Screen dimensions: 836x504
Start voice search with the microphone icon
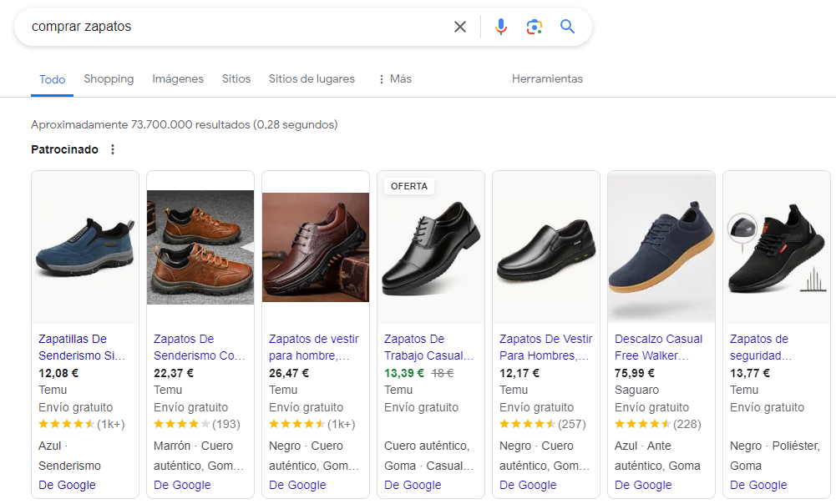500,27
